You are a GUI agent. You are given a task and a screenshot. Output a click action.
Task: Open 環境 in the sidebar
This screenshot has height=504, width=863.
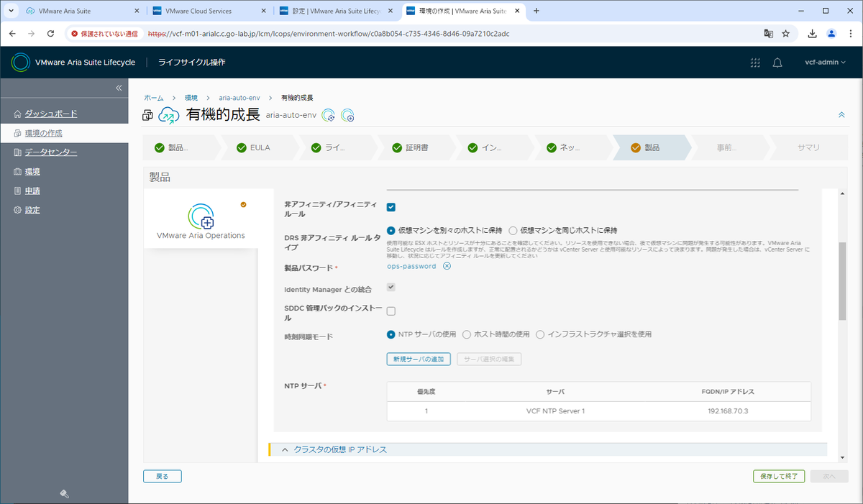(x=32, y=172)
